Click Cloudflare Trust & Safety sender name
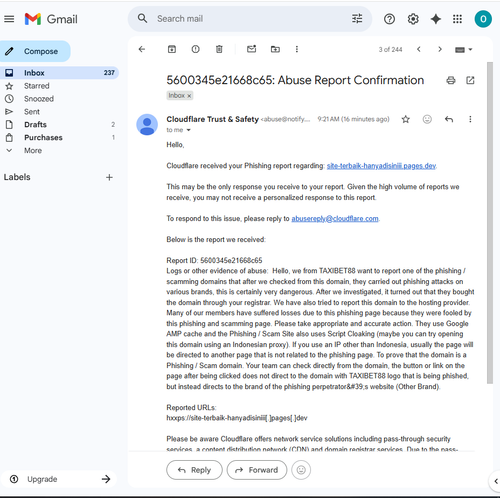Image resolution: width=500 pixels, height=498 pixels. (x=212, y=119)
